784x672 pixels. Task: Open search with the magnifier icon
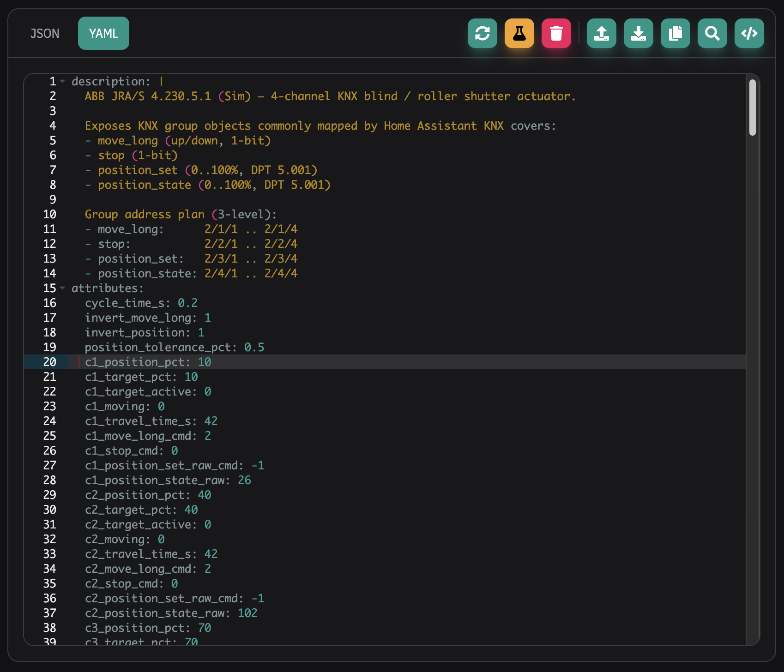(x=712, y=33)
